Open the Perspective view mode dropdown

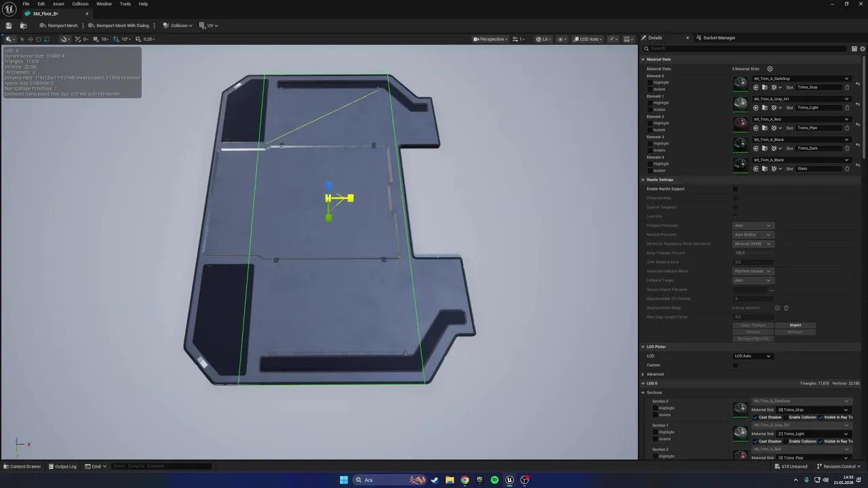pyautogui.click(x=490, y=39)
